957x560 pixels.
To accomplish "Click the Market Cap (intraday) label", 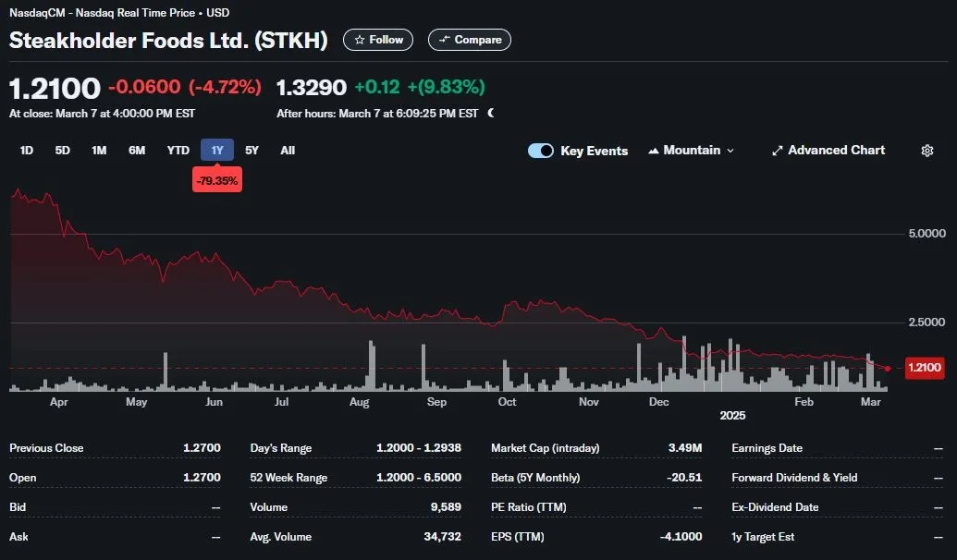I will pos(545,448).
